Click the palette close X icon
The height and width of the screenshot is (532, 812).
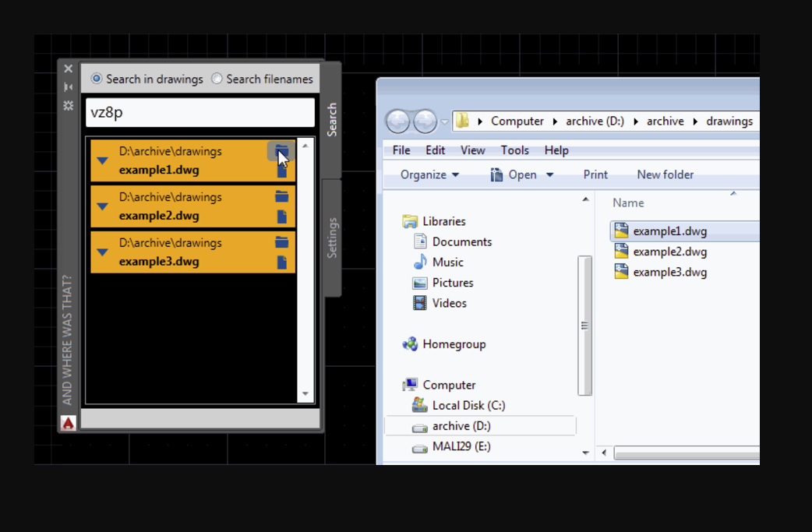(69, 69)
